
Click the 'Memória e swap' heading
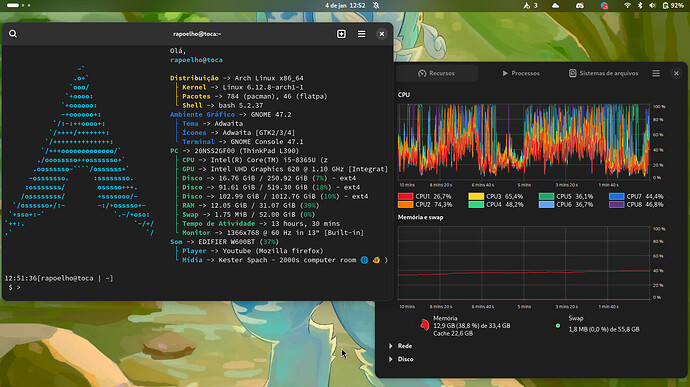(420, 217)
